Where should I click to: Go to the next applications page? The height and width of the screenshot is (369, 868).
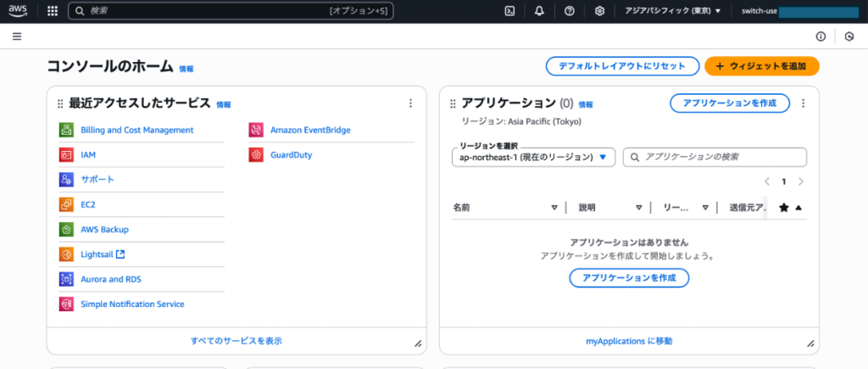[x=800, y=182]
